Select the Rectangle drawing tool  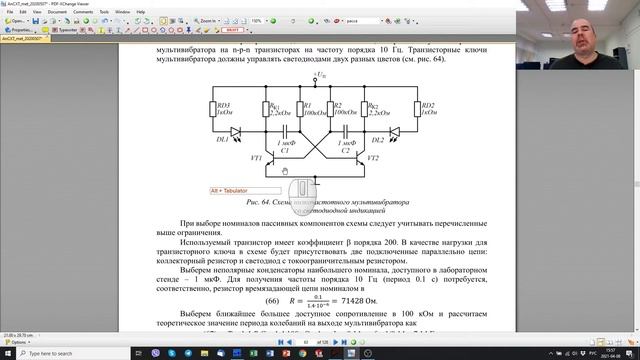tap(145, 30)
